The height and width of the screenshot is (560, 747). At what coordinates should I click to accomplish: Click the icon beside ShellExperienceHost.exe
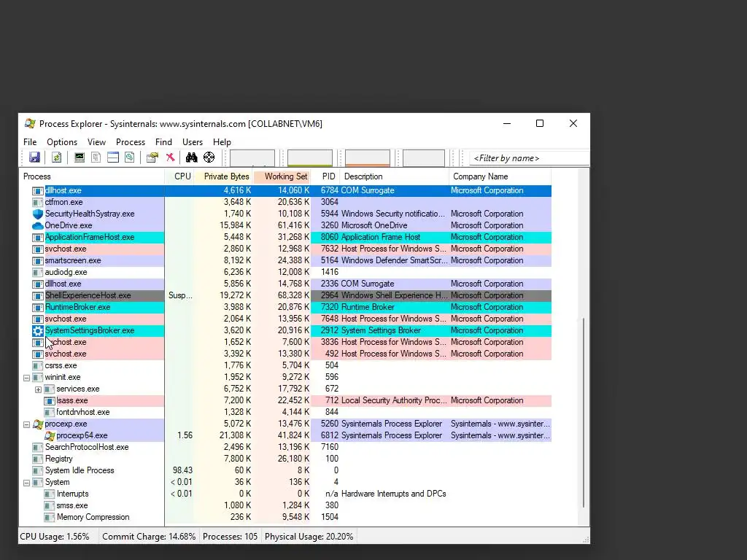(38, 296)
